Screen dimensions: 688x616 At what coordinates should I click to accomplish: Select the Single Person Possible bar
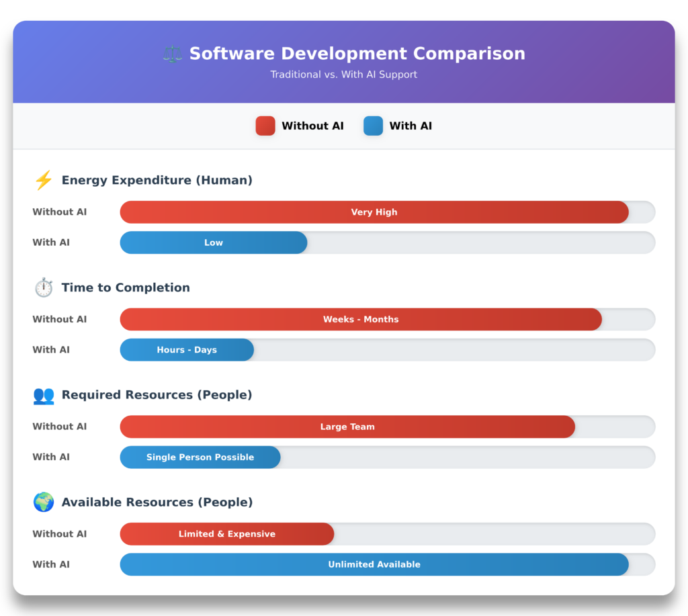(x=200, y=457)
